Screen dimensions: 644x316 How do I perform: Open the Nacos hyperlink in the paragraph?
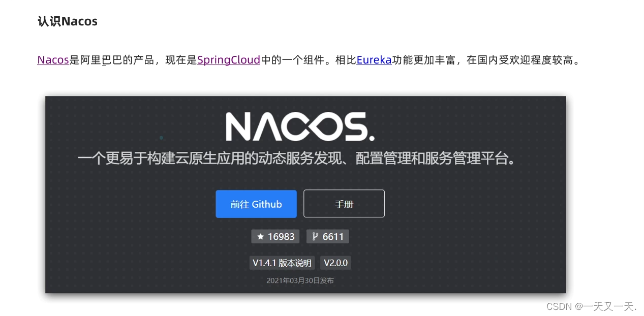[53, 60]
